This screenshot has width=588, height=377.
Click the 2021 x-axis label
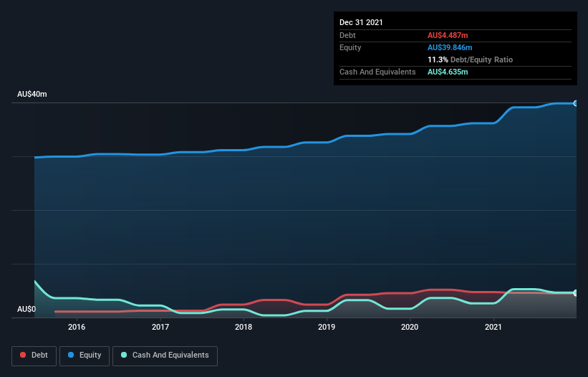pos(493,327)
